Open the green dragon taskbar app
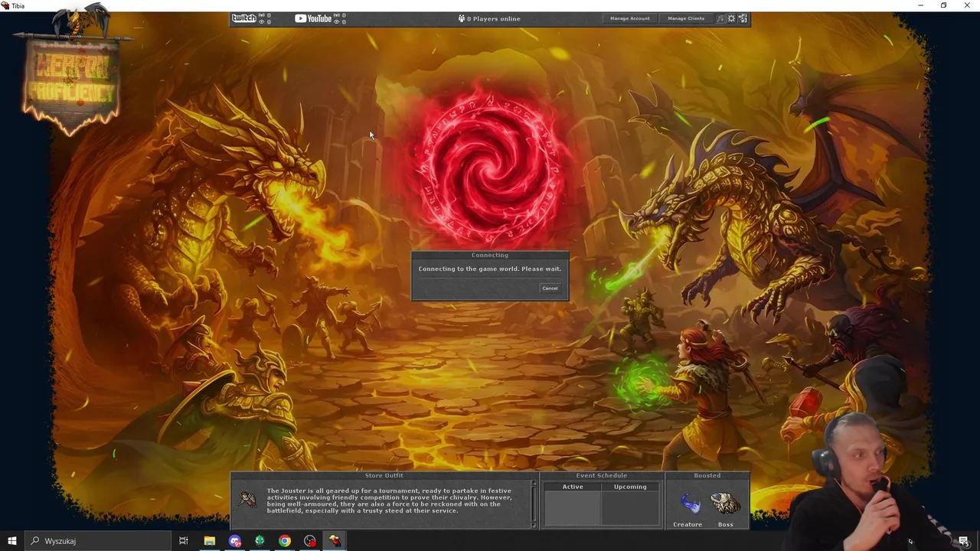The image size is (980, 551). 260,541
